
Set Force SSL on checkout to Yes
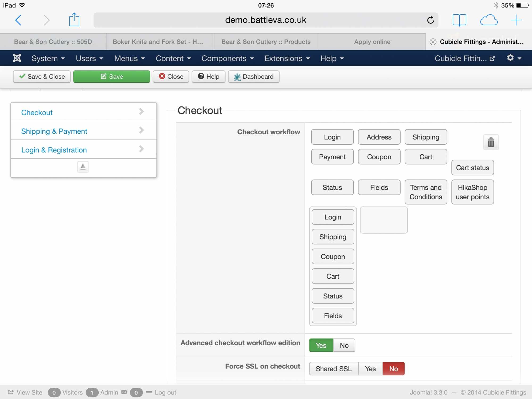pyautogui.click(x=370, y=369)
